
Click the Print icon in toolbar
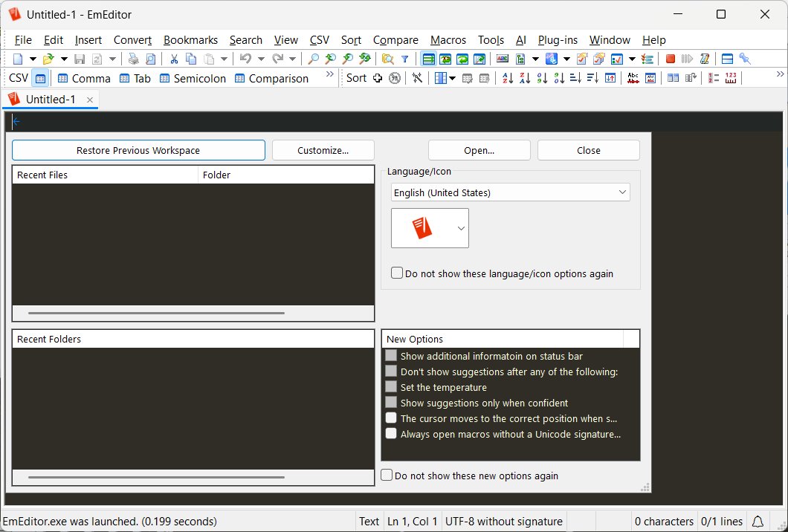tap(133, 59)
